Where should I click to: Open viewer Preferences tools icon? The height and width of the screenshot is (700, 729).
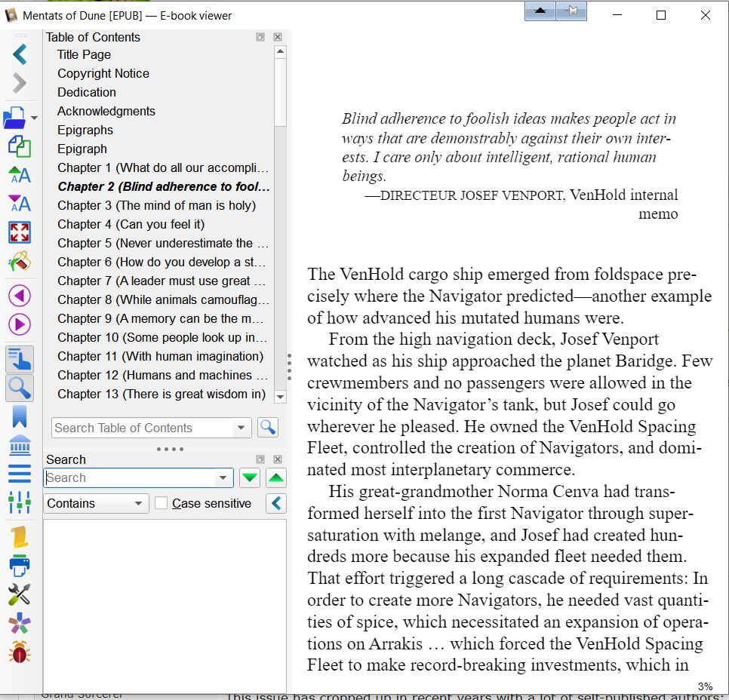20,594
